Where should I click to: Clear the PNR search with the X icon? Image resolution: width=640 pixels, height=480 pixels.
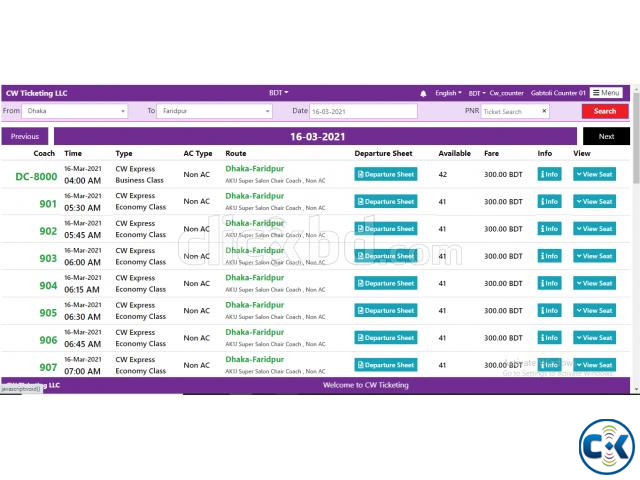544,111
